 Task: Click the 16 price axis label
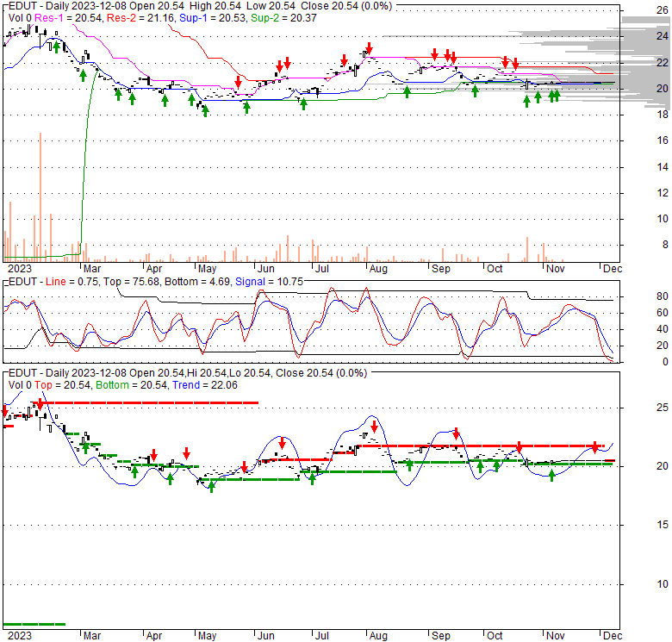(x=663, y=140)
